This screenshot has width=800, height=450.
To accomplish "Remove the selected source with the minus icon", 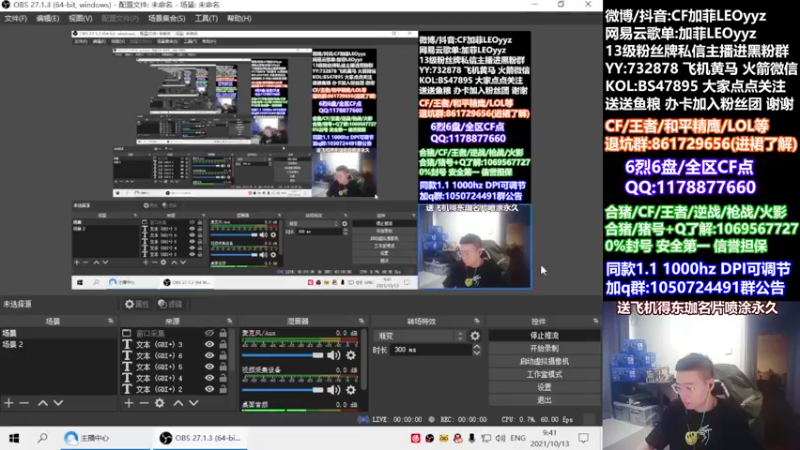I will pos(144,403).
